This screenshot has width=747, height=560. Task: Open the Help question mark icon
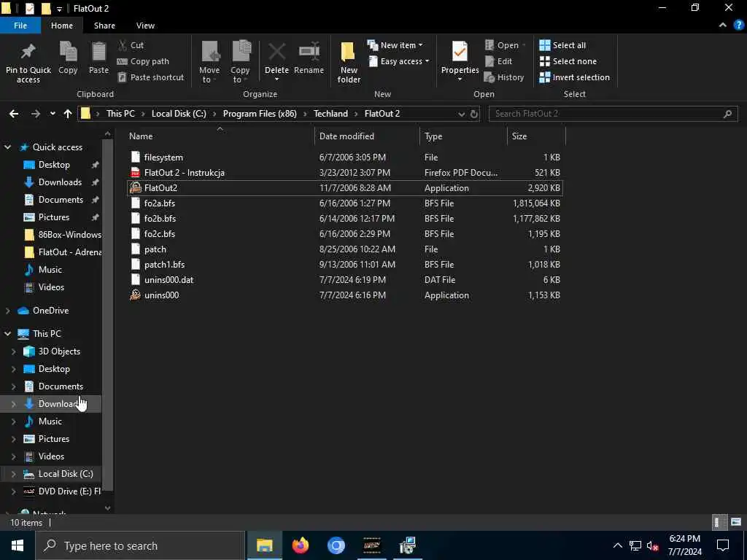coord(739,26)
